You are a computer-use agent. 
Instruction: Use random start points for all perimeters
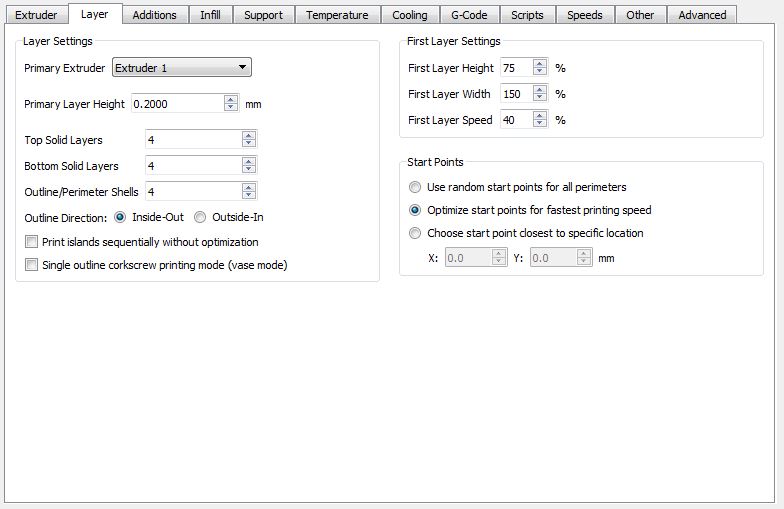click(x=415, y=187)
